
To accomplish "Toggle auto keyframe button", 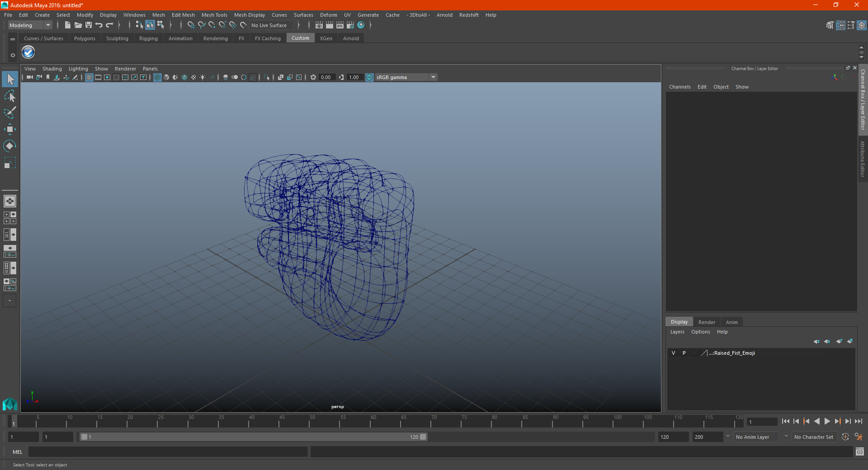I will click(x=845, y=437).
